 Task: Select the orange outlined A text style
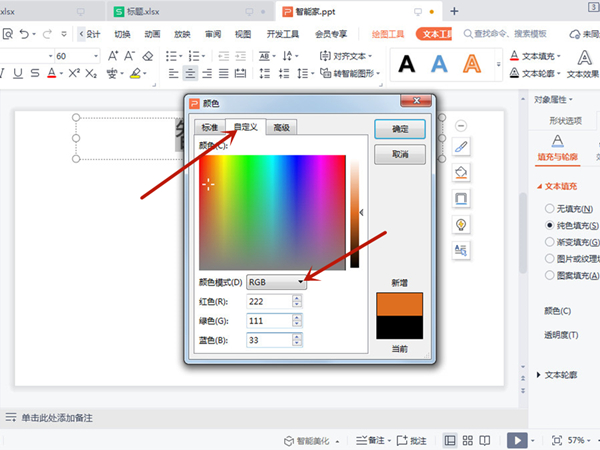tap(472, 64)
